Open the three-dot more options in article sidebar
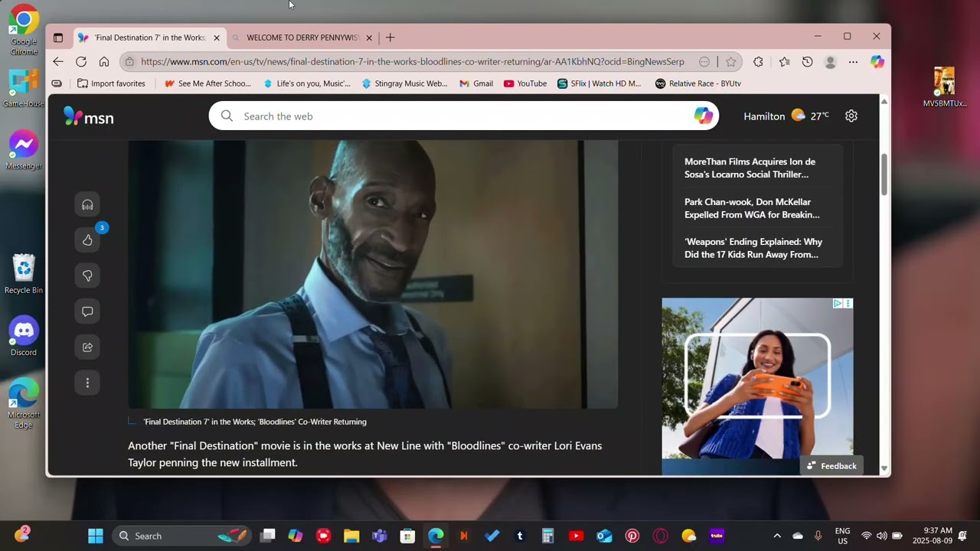The image size is (980, 551). [87, 383]
